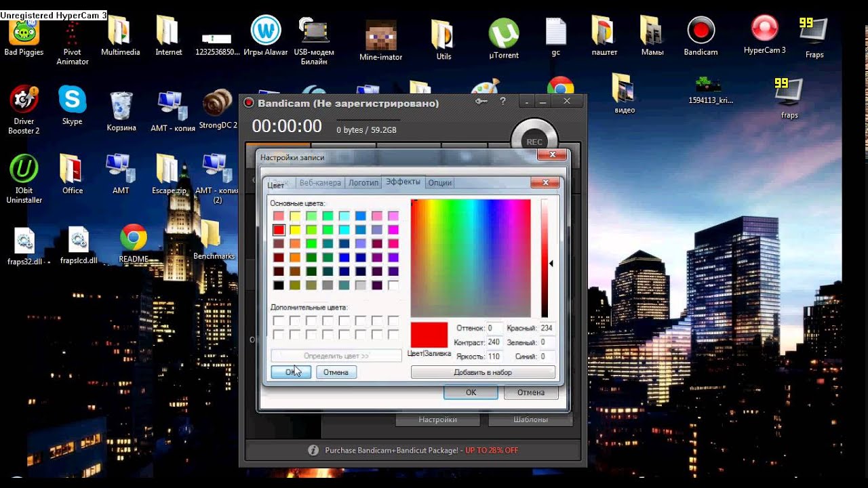Image resolution: width=868 pixels, height=488 pixels.
Task: Click the info icon beside Purchase Bandicam
Action: click(313, 450)
